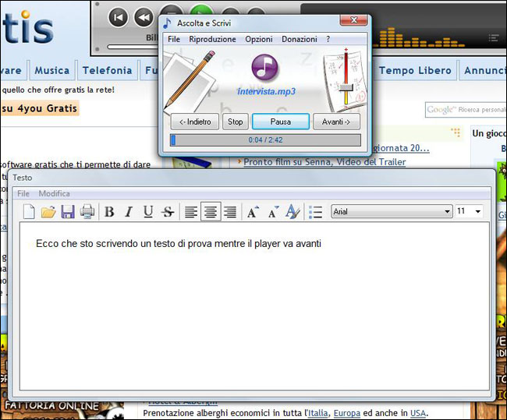
Task: Click the Italia link at page bottom
Action: click(317, 413)
